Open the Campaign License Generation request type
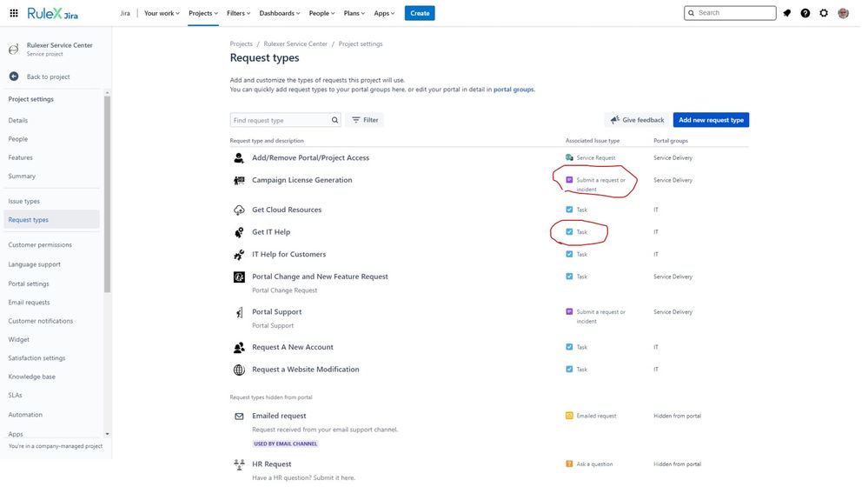This screenshot has height=500, width=868. [x=302, y=180]
